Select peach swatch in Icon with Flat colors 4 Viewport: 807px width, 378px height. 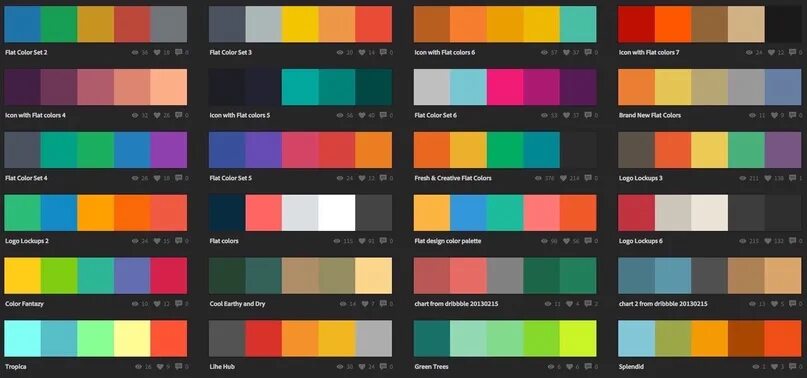click(x=169, y=87)
